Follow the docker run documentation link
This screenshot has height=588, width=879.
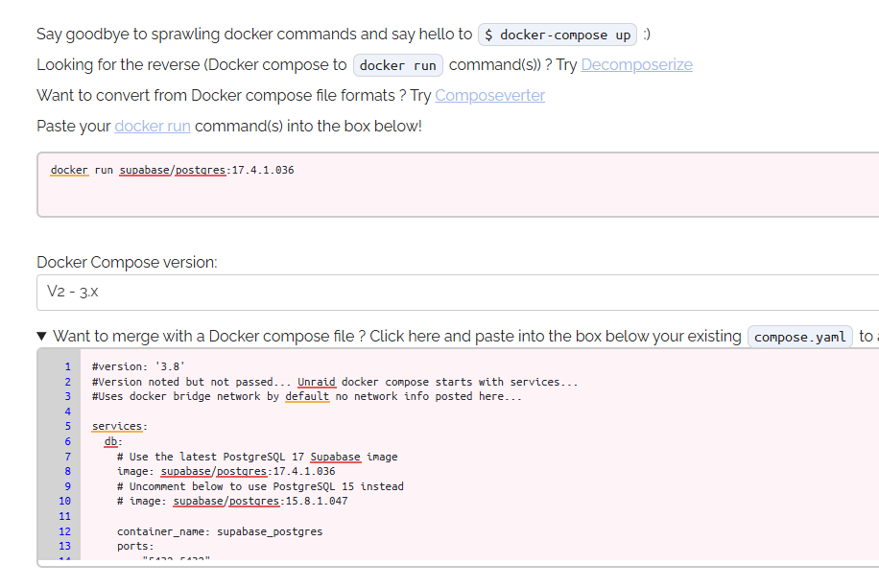click(x=153, y=126)
